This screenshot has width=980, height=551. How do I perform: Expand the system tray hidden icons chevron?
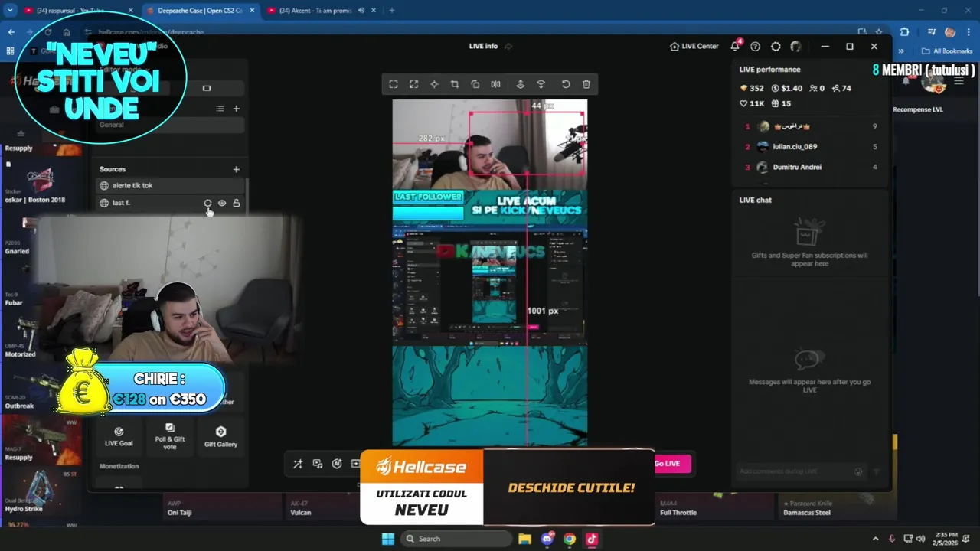(876, 539)
